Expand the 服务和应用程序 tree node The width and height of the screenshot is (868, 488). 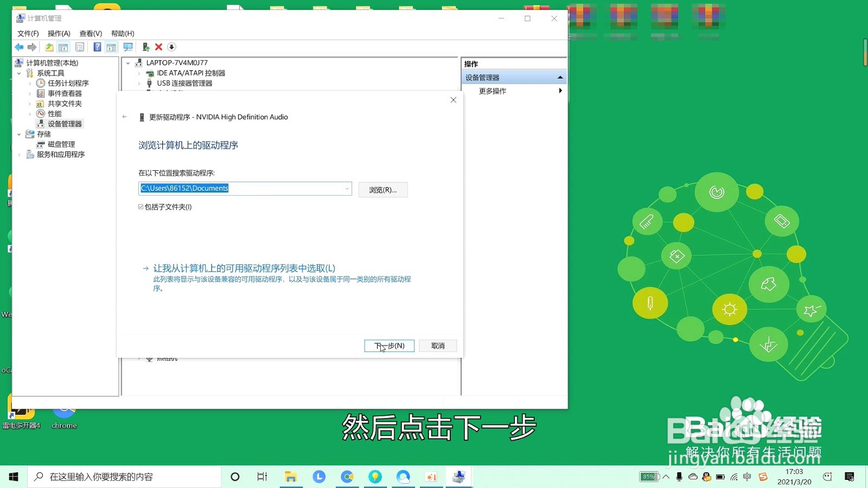[x=19, y=155]
